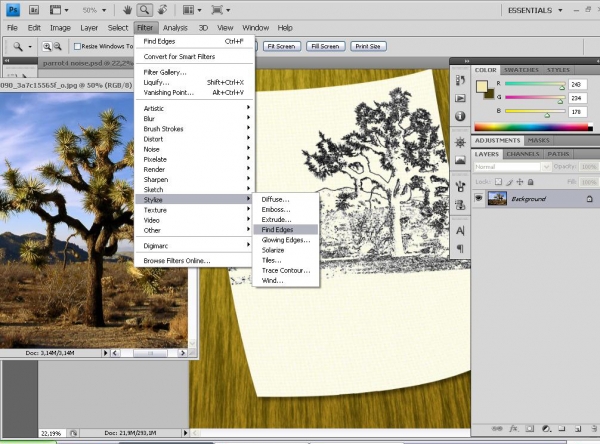Image resolution: width=600 pixels, height=444 pixels.
Task: Open the status bar arrow in joshua tree window
Action: coord(106,353)
